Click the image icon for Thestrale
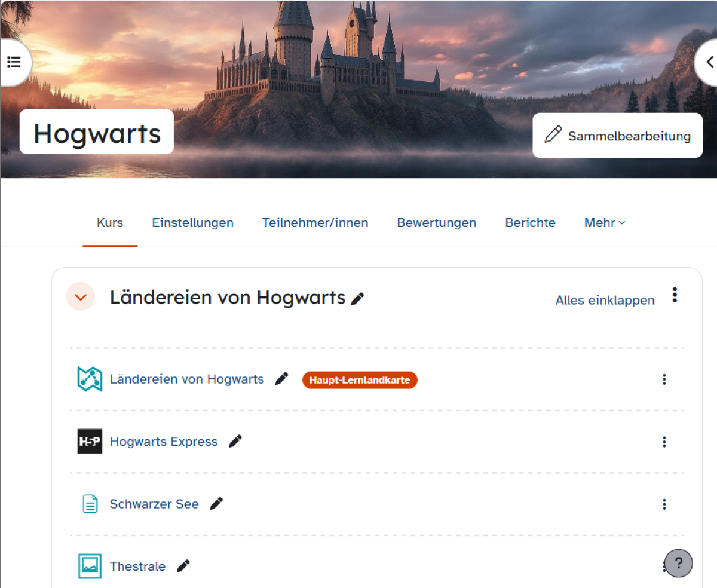 point(90,566)
